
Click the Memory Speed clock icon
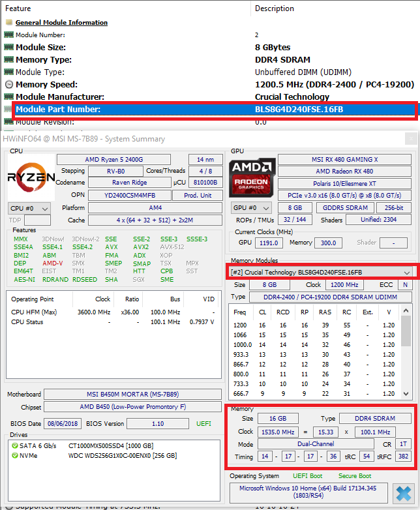pyautogui.click(x=9, y=85)
